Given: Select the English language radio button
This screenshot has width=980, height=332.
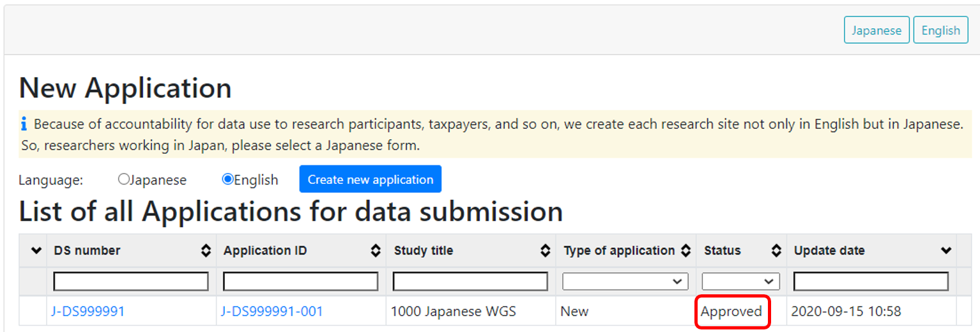Looking at the screenshot, I should 227,179.
